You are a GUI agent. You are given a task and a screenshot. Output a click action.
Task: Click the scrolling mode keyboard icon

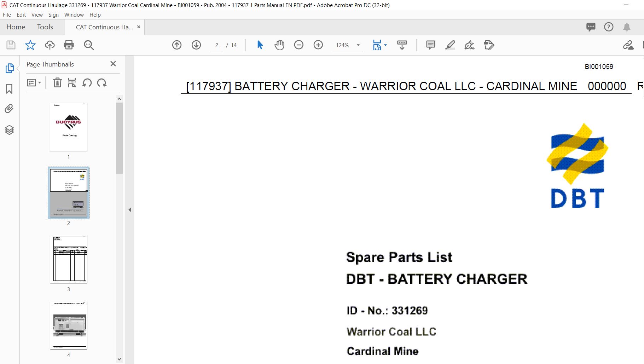tap(402, 45)
